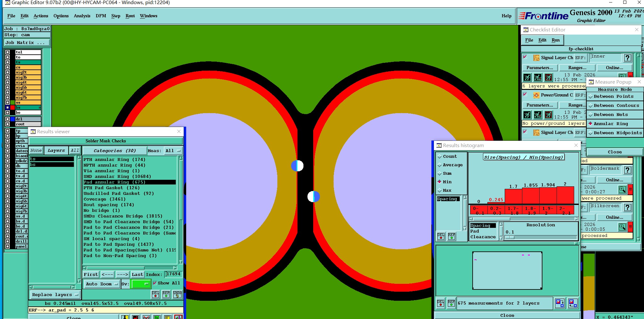Click second runner icon under Inner signal check
The image size is (644, 319).
tap(538, 77)
